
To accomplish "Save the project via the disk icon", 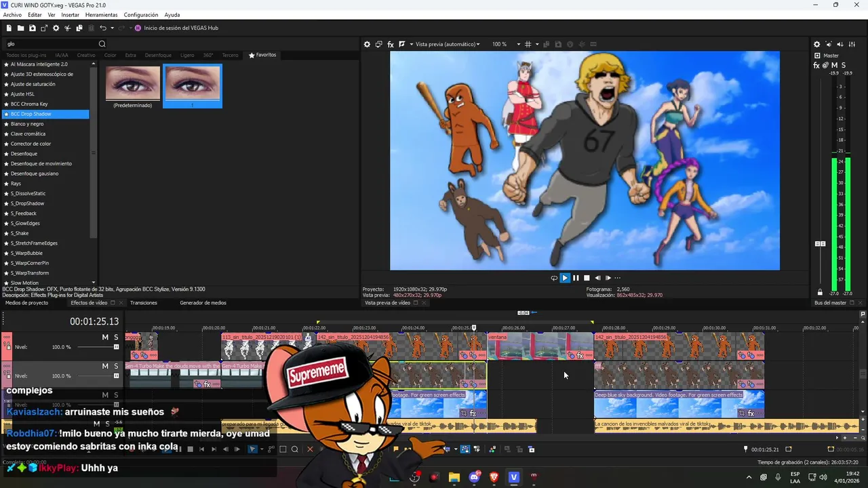I will click(32, 28).
